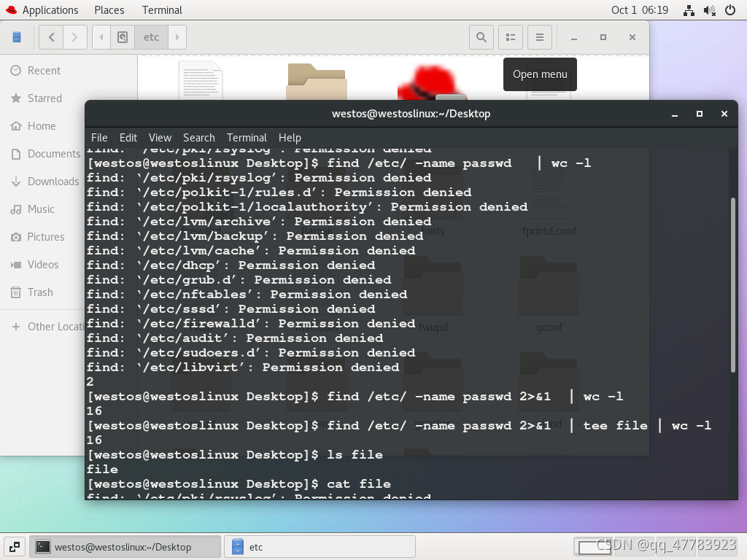747x560 pixels.
Task: Click the terminal vertical scrollbar
Action: (x=732, y=285)
